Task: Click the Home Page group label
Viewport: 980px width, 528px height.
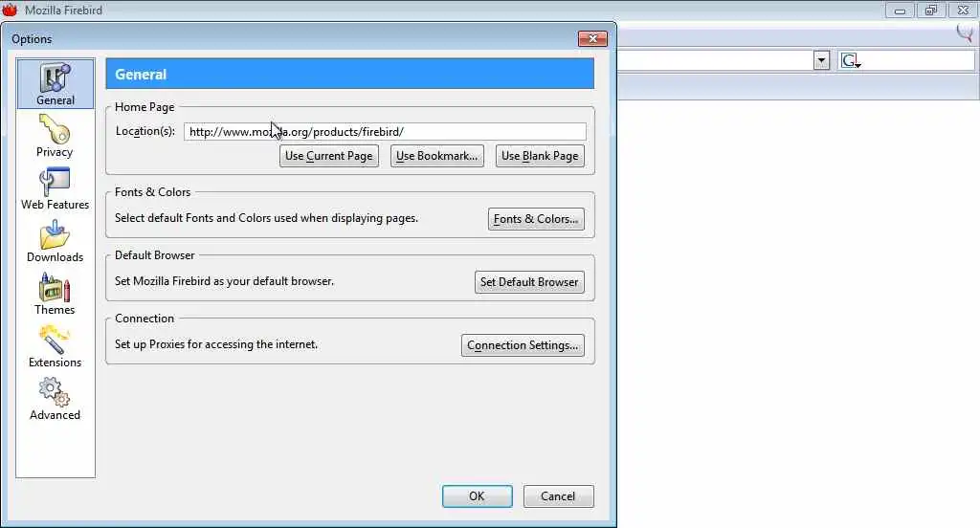Action: pos(145,107)
